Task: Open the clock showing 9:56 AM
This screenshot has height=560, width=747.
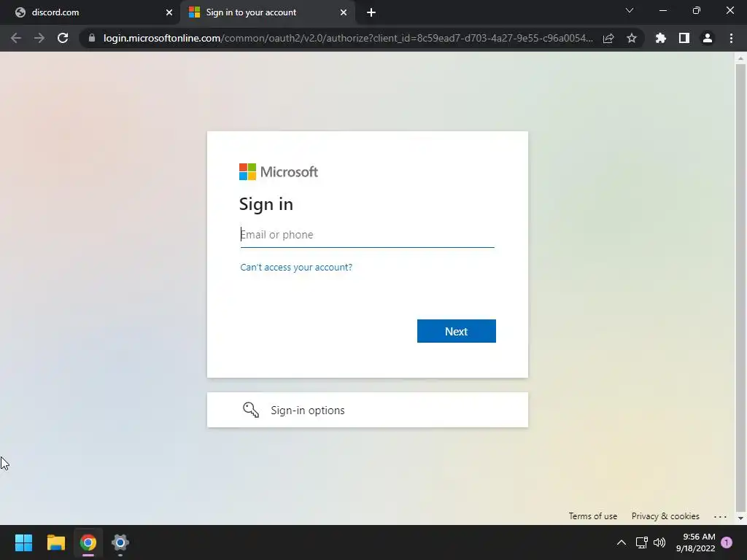Action: 695,542
